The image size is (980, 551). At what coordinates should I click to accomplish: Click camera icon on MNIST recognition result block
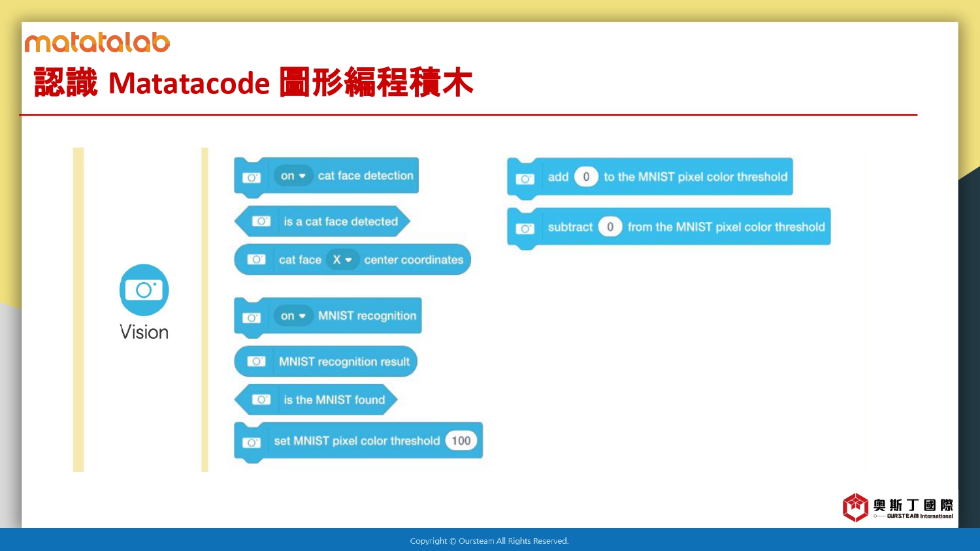tap(257, 362)
